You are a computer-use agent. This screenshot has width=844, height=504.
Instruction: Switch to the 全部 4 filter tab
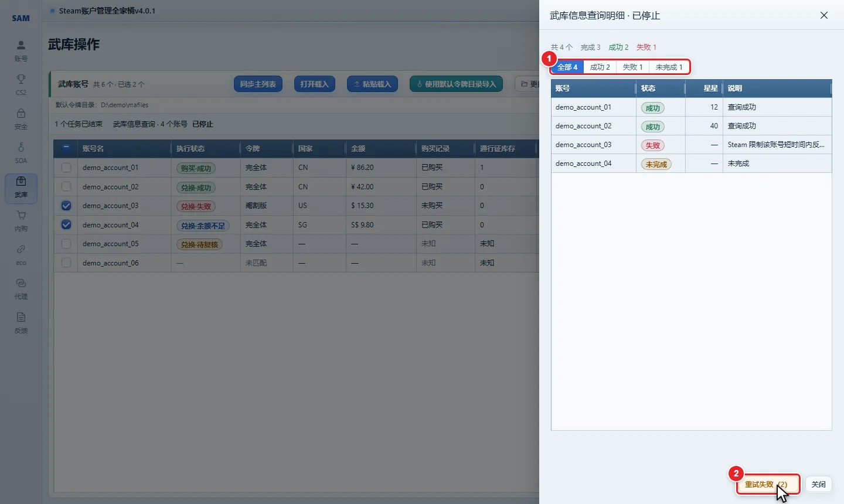567,67
